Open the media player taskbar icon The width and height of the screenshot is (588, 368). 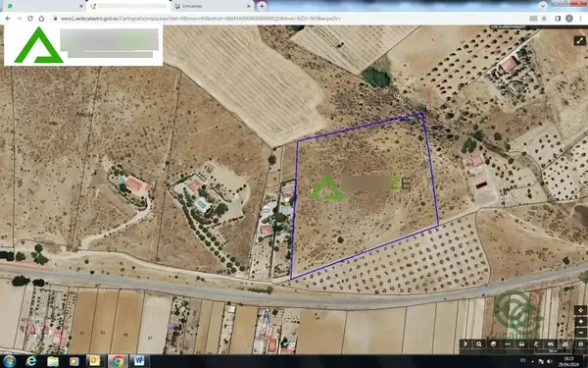pos(74,361)
